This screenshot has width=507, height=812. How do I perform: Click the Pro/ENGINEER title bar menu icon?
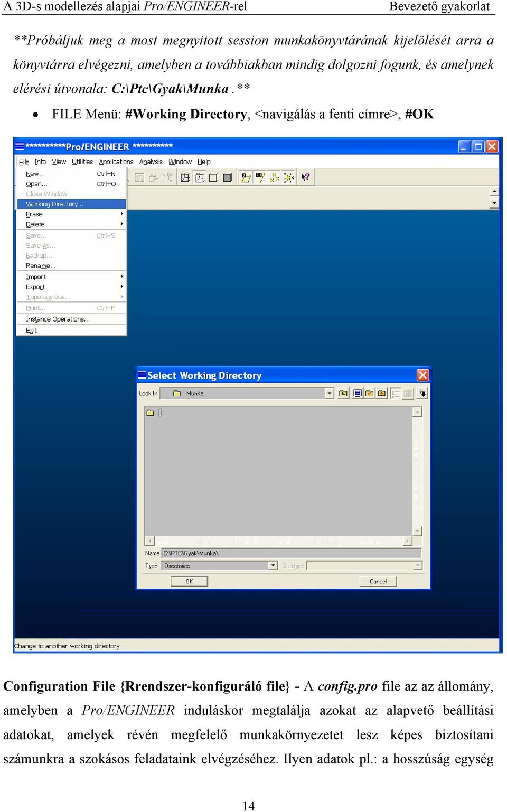point(20,146)
